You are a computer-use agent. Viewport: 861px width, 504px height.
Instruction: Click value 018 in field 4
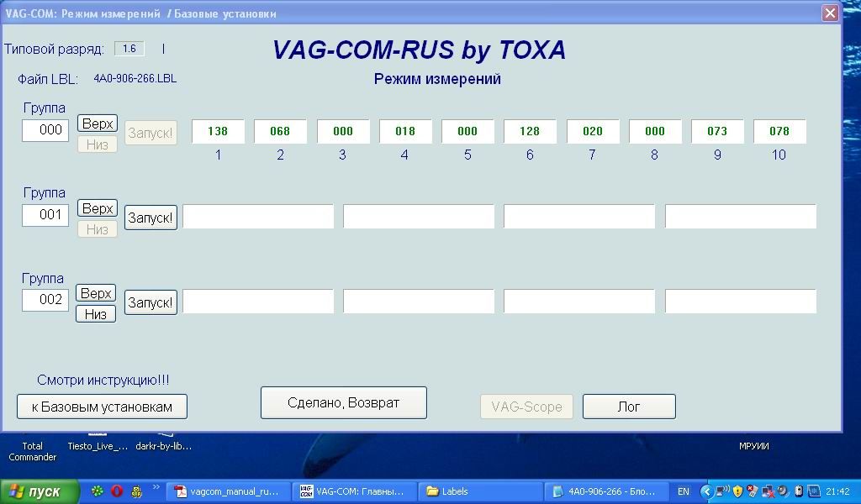click(405, 132)
